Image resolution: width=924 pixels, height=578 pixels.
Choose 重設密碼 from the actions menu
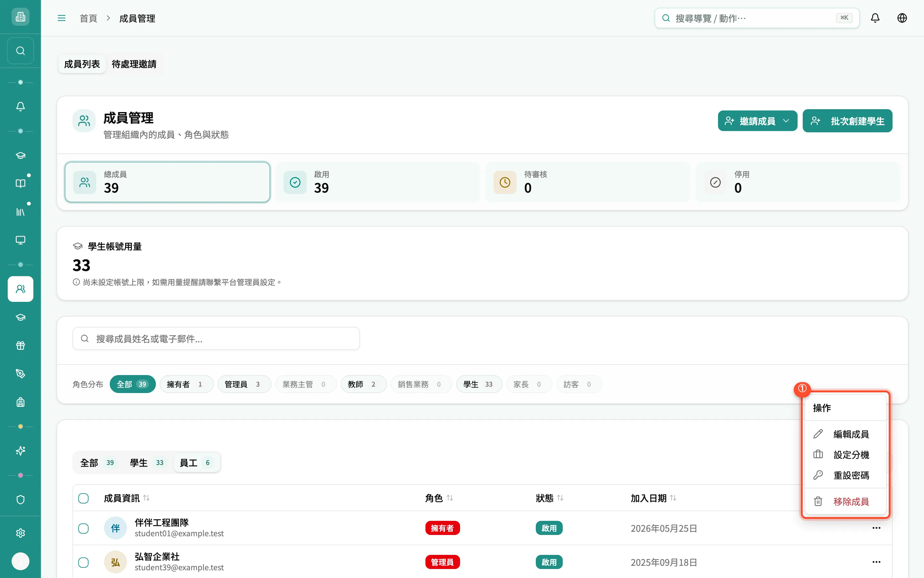(x=845, y=475)
